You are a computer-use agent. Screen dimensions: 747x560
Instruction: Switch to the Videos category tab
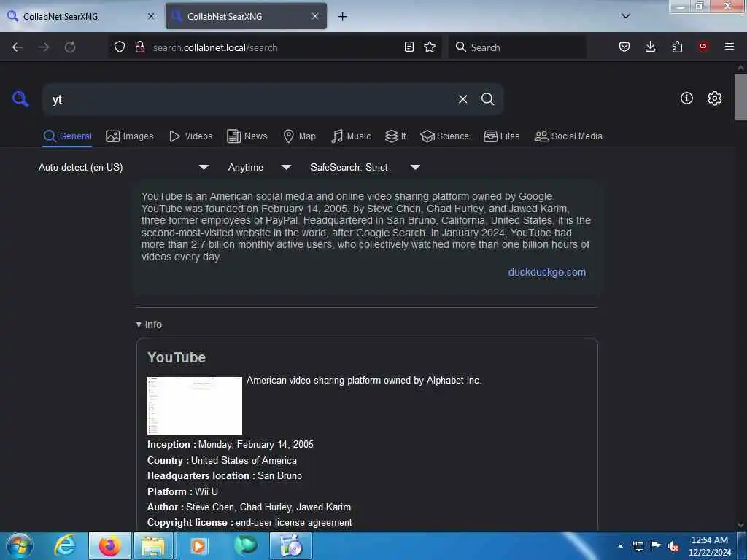[190, 136]
